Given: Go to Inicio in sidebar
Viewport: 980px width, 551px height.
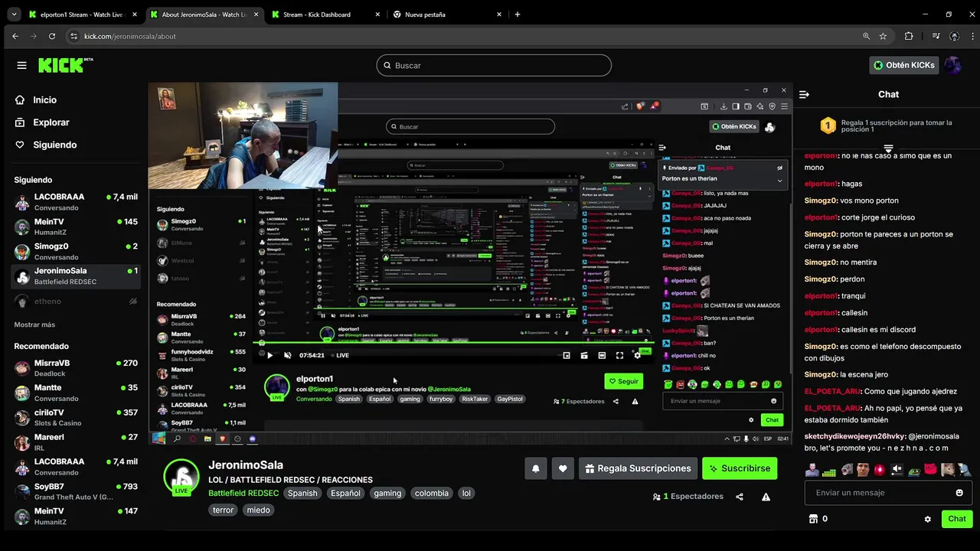Looking at the screenshot, I should point(36,99).
